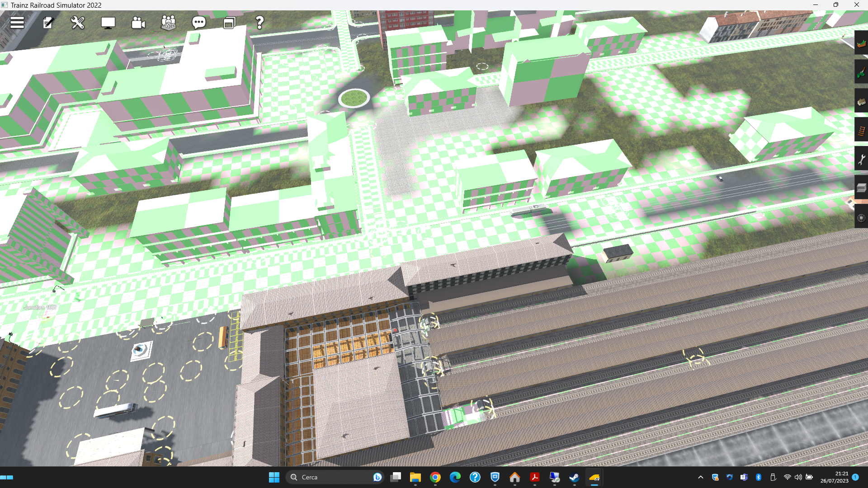Click the Cerca search field
Screen dimensions: 868x488
point(335,477)
